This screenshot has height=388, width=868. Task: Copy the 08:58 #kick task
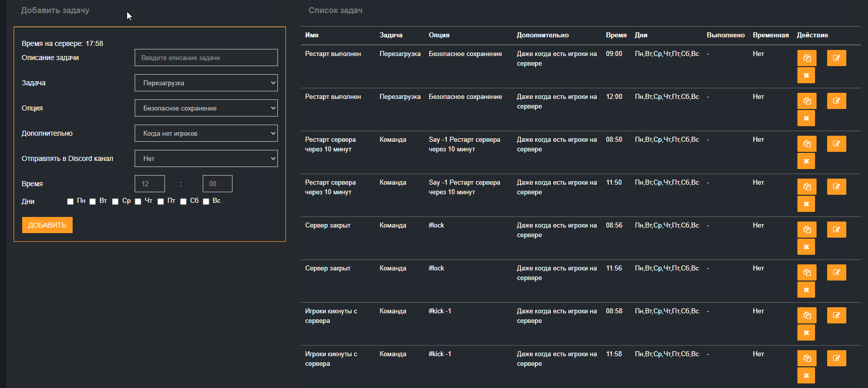pyautogui.click(x=806, y=315)
